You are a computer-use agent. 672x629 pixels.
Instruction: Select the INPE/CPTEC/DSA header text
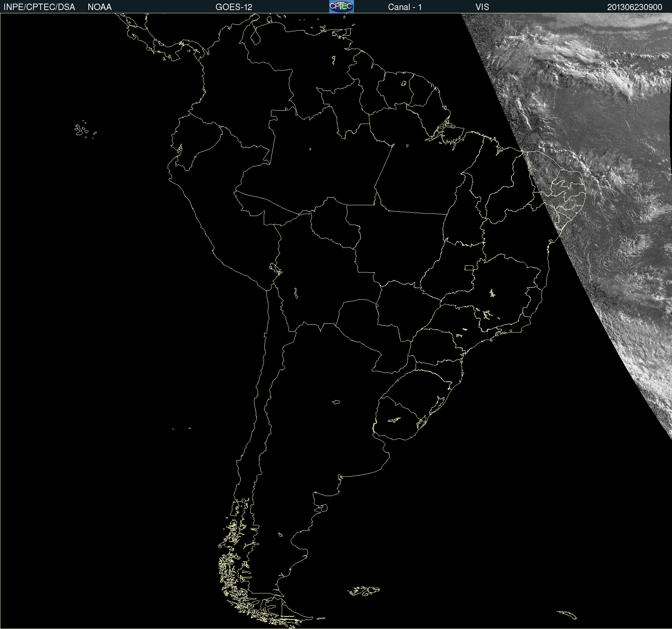coord(39,7)
